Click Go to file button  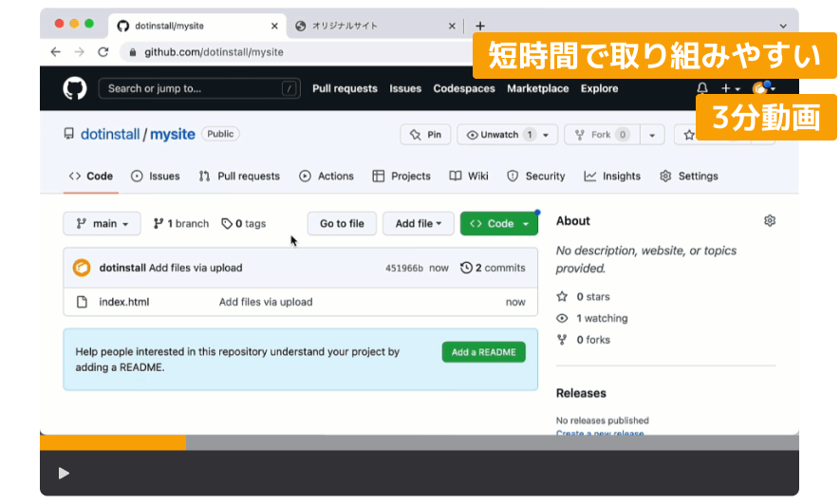pos(342,223)
